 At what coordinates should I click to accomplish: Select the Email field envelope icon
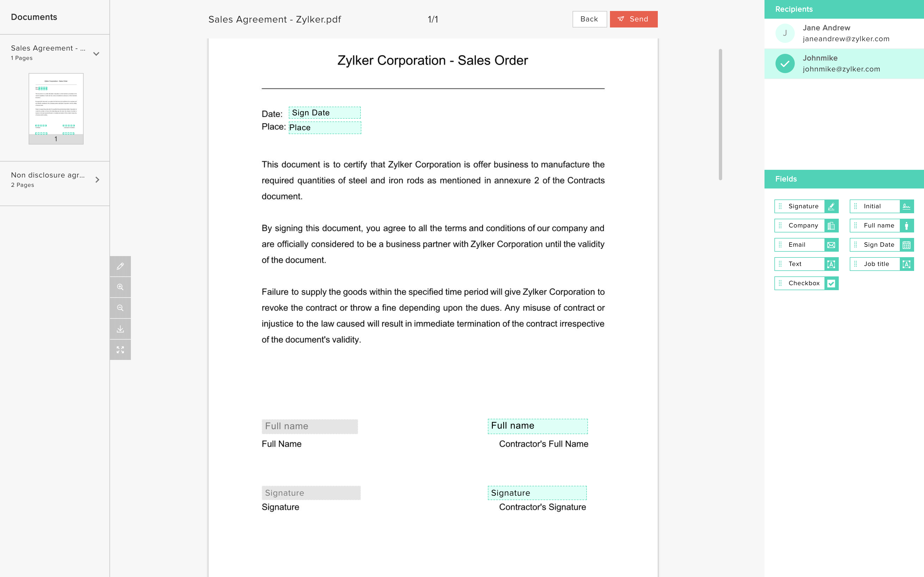click(831, 245)
